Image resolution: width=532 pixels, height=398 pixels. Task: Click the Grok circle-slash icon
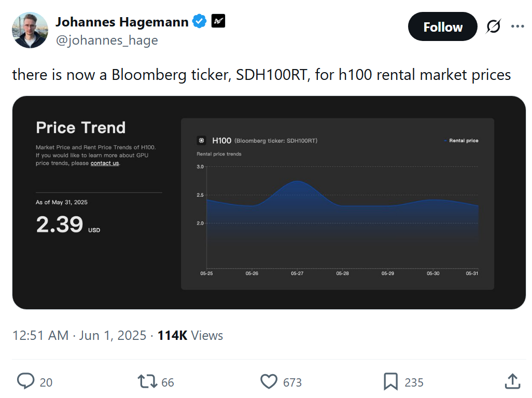tap(493, 26)
